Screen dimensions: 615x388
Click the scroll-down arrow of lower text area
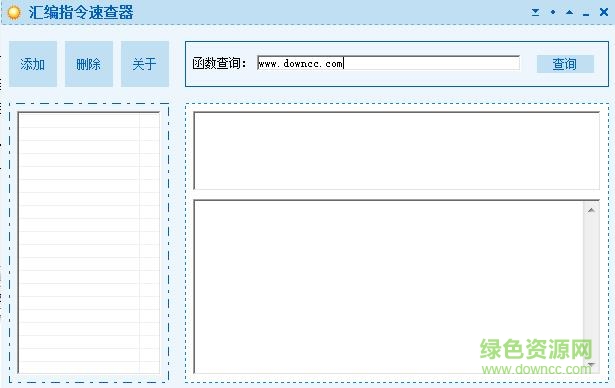pyautogui.click(x=591, y=364)
